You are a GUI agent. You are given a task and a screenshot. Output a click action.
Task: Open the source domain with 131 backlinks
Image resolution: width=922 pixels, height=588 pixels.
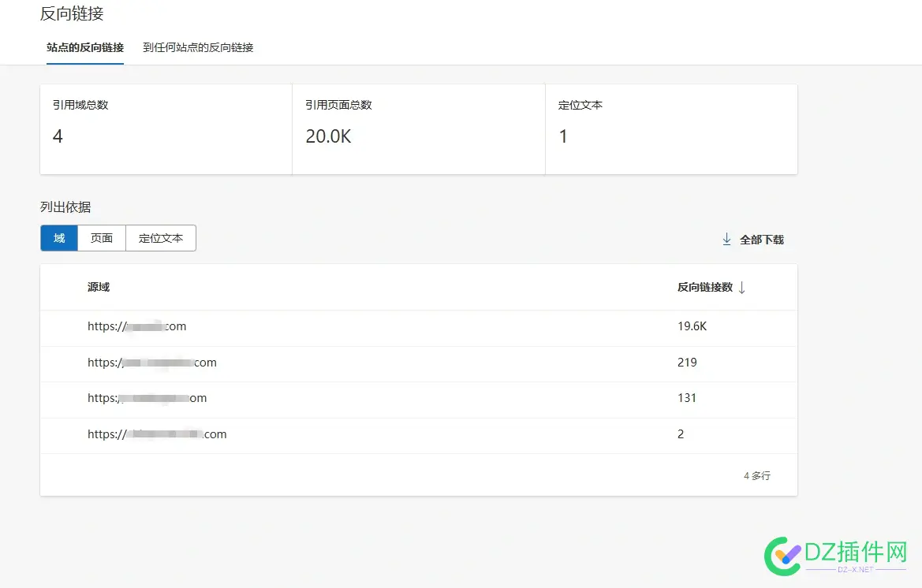pyautogui.click(x=147, y=398)
